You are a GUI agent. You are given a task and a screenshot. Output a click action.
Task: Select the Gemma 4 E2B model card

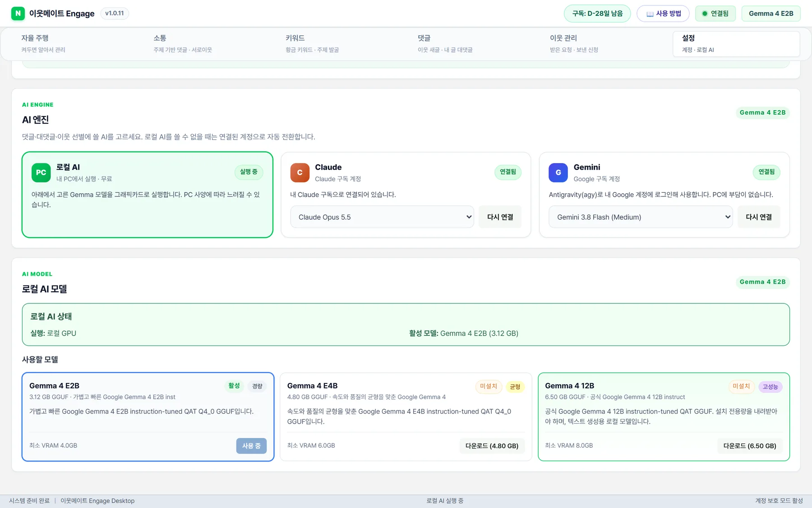tap(148, 417)
